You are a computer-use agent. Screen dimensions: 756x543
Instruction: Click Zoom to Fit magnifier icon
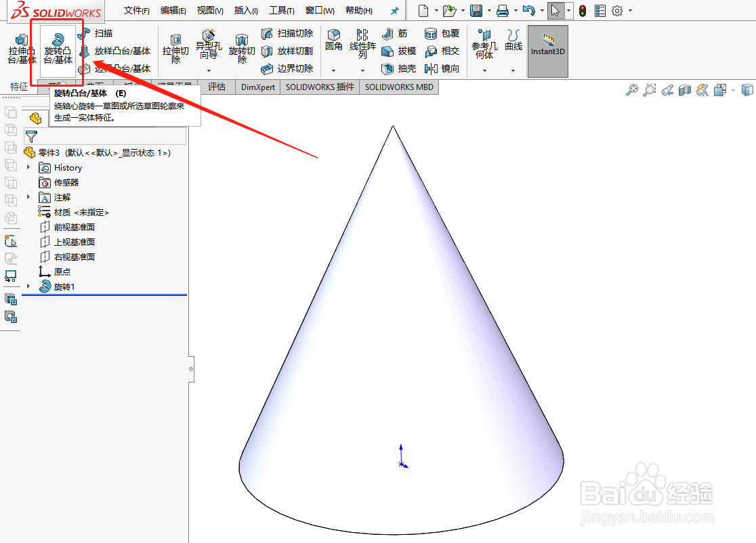(631, 90)
